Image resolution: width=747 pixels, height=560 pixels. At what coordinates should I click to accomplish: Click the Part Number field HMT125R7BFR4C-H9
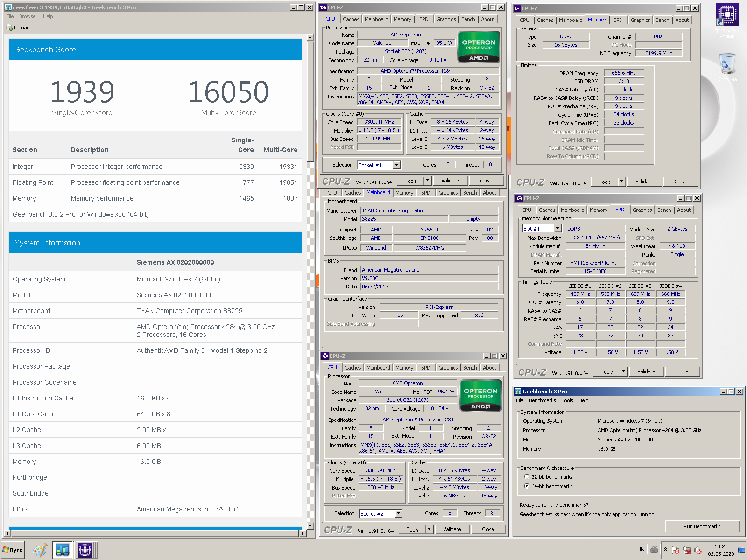pos(595,263)
